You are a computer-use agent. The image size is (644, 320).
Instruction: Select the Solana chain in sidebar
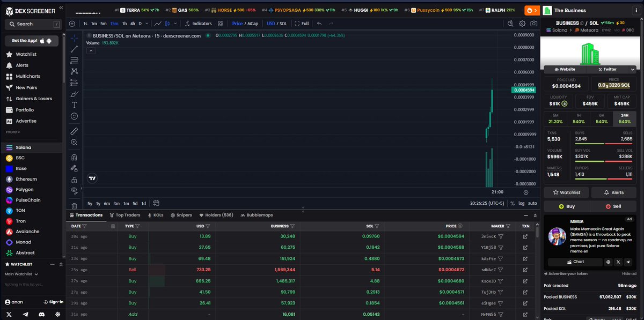click(31, 147)
